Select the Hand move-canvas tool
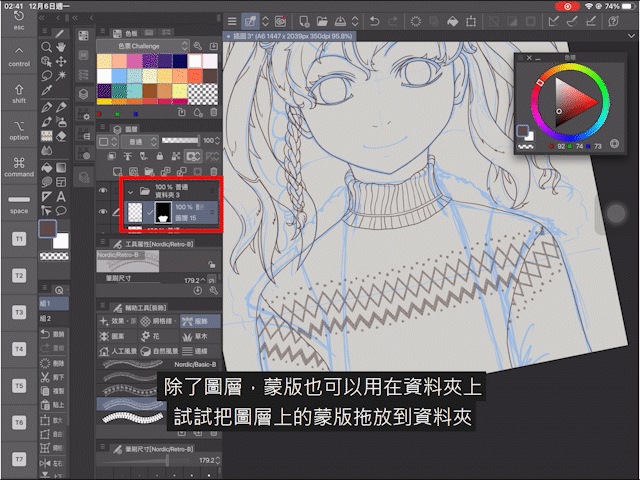 [x=61, y=47]
